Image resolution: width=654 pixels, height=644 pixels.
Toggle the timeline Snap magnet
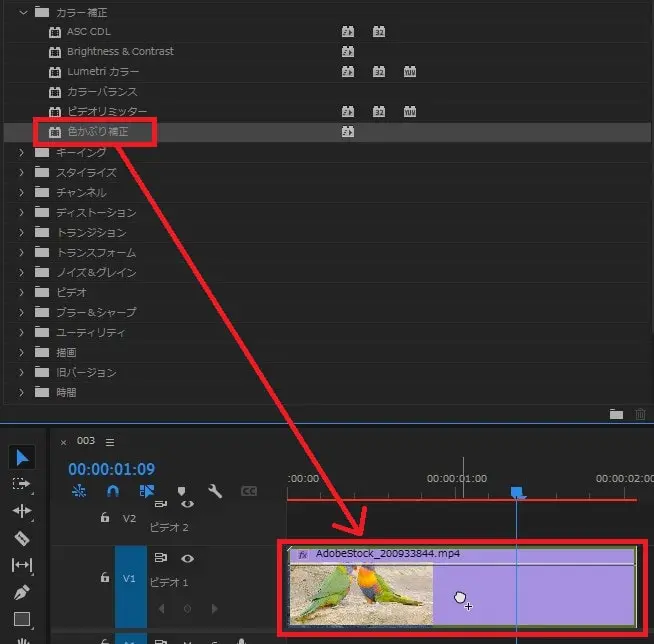tap(113, 491)
